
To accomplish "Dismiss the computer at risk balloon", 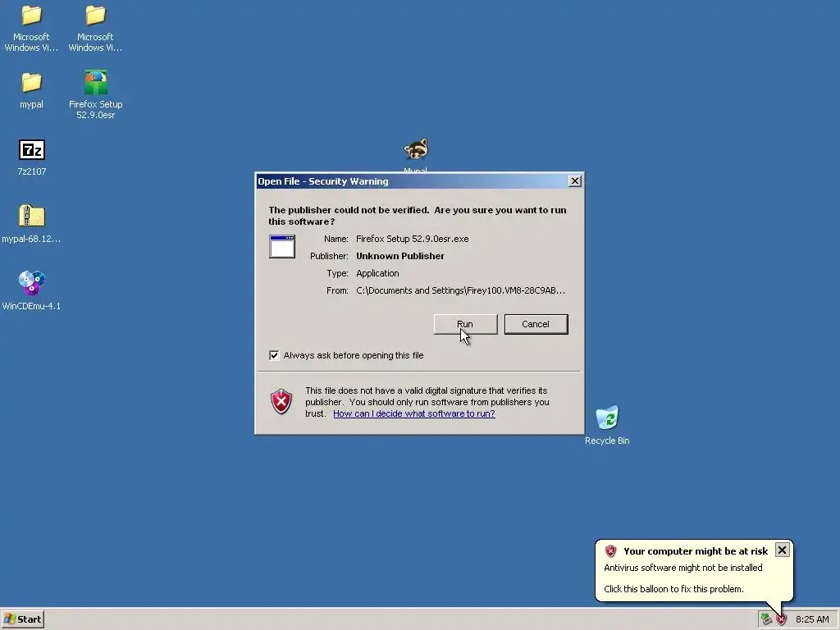I will [x=782, y=550].
